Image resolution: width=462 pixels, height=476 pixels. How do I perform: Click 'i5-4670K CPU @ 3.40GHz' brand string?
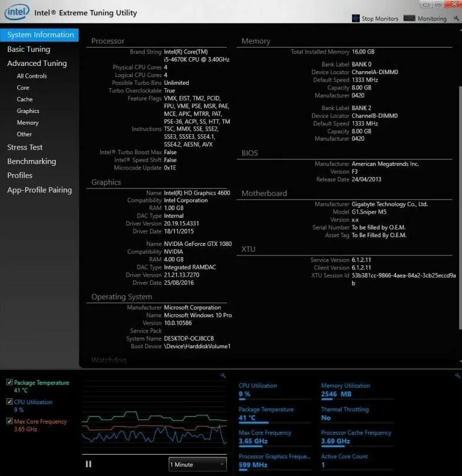pos(196,59)
